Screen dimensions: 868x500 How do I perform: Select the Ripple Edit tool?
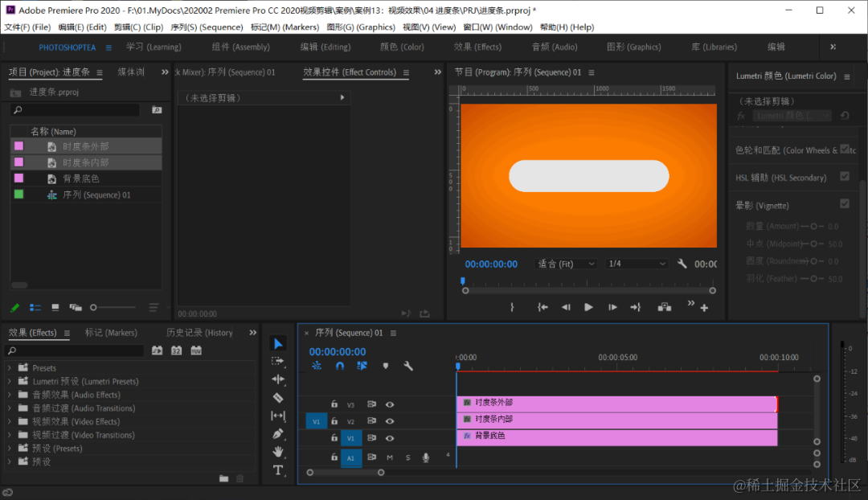[x=278, y=379]
